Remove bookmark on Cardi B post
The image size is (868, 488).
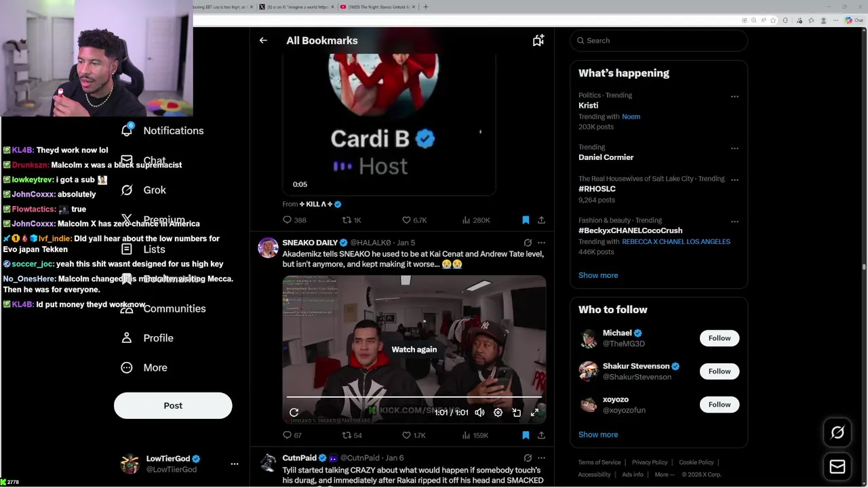[526, 220]
